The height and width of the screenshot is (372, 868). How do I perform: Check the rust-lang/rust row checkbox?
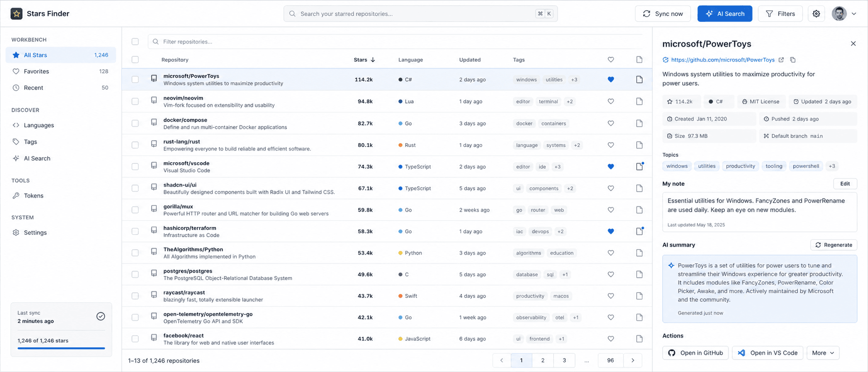135,145
